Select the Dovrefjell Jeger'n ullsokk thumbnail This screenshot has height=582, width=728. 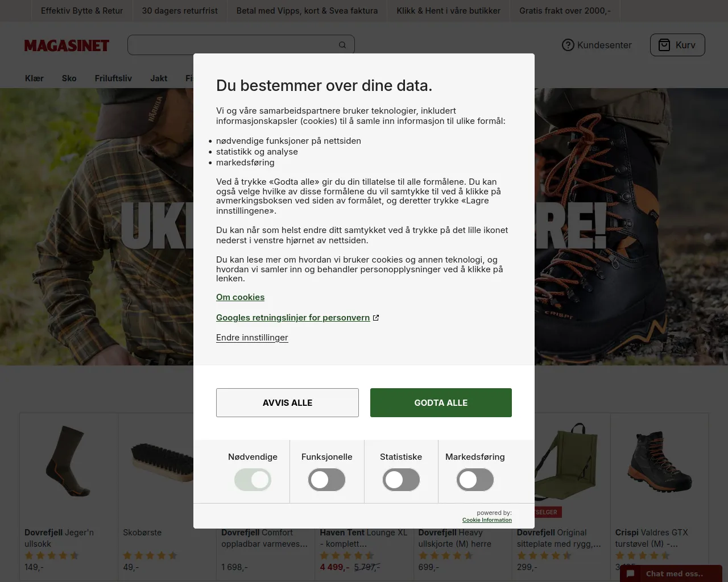[x=69, y=460]
